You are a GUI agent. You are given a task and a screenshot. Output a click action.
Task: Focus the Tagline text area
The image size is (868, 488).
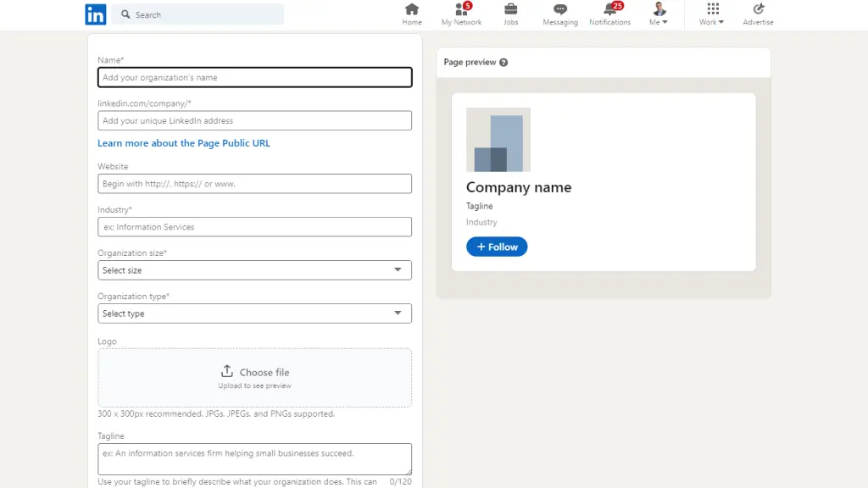pyautogui.click(x=254, y=458)
